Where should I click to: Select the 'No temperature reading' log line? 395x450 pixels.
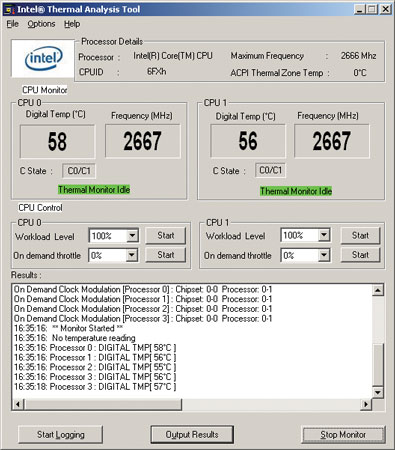[x=75, y=338]
